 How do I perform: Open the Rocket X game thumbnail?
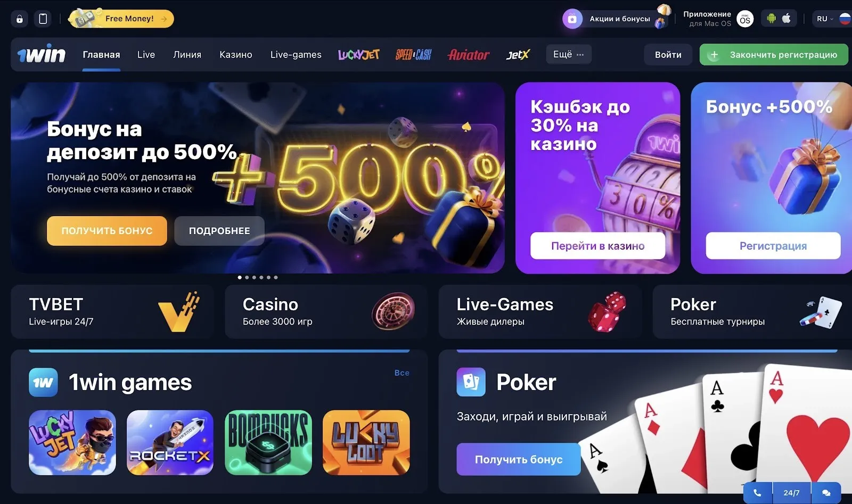(170, 443)
